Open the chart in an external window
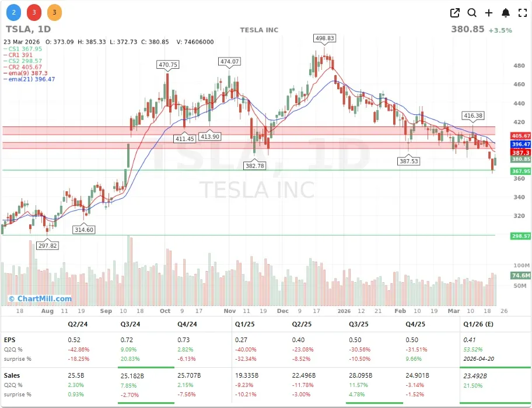 click(454, 12)
